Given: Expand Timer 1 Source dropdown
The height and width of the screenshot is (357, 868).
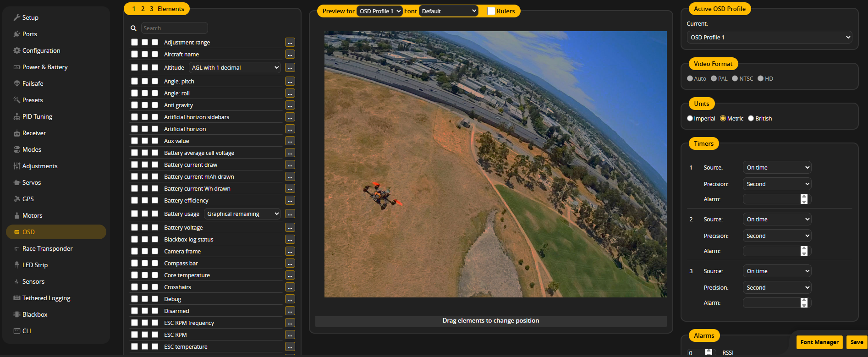Looking at the screenshot, I should click(x=777, y=167).
